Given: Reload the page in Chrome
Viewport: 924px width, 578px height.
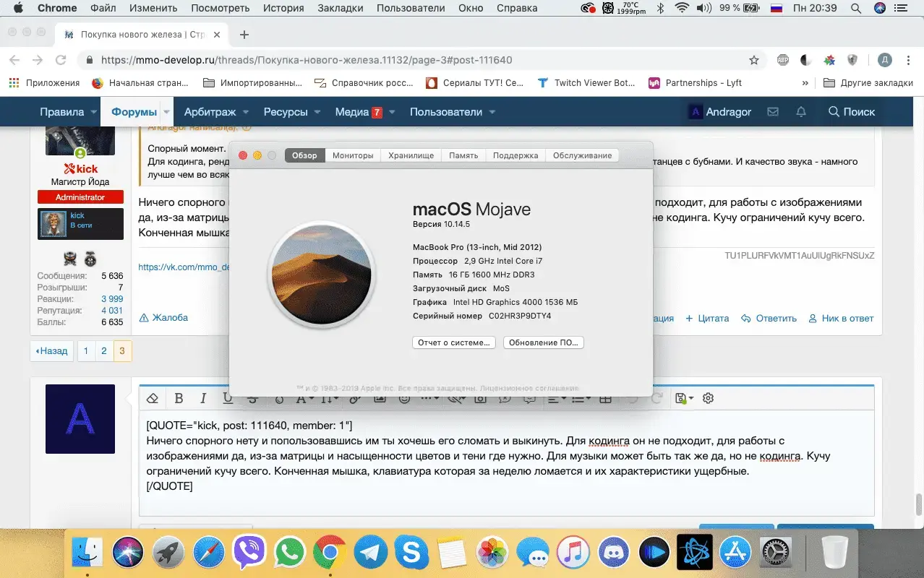Looking at the screenshot, I should click(x=61, y=60).
